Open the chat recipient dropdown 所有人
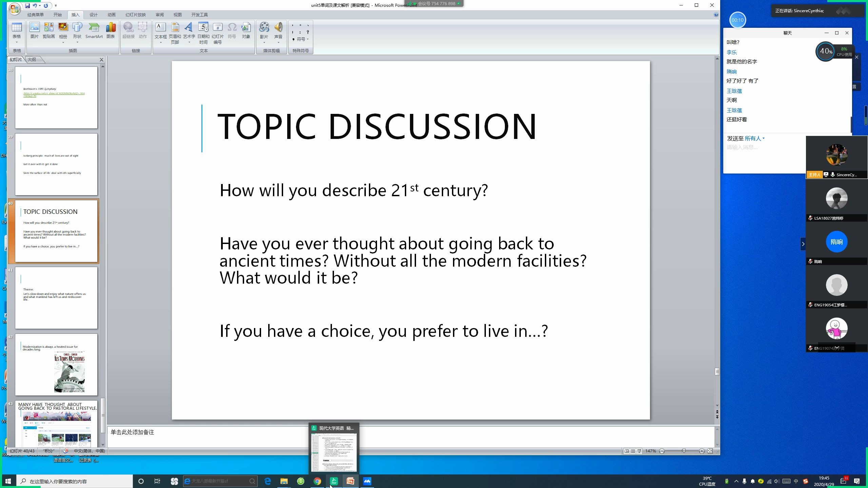The height and width of the screenshot is (488, 868). point(755,138)
